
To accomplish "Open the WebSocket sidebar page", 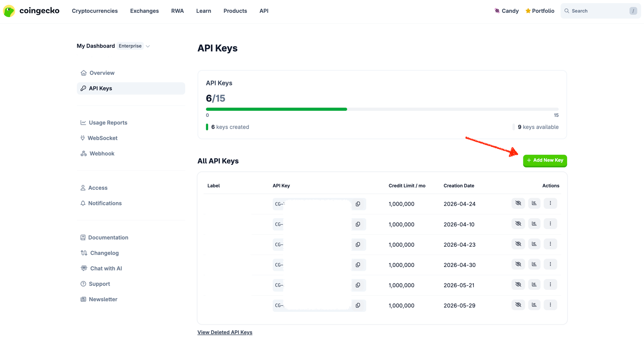I will point(99,138).
